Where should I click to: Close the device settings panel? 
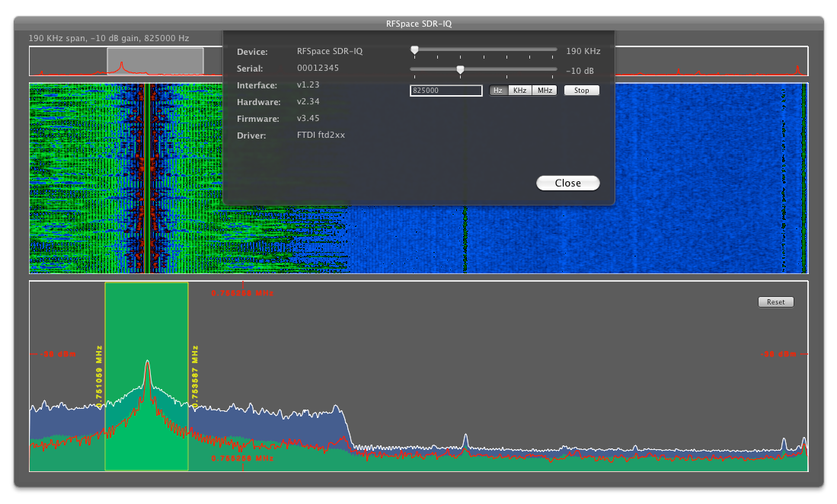click(x=567, y=183)
